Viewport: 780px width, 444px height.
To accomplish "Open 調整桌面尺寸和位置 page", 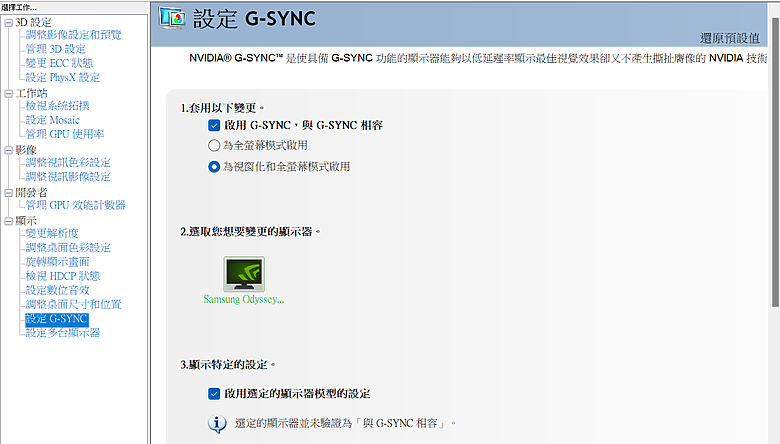I will (x=74, y=304).
